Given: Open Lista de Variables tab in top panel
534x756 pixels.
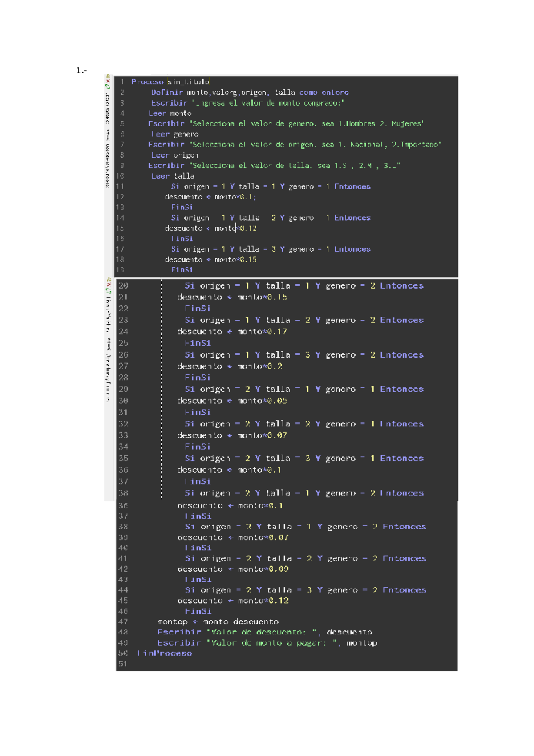Looking at the screenshot, I should click(x=108, y=108).
